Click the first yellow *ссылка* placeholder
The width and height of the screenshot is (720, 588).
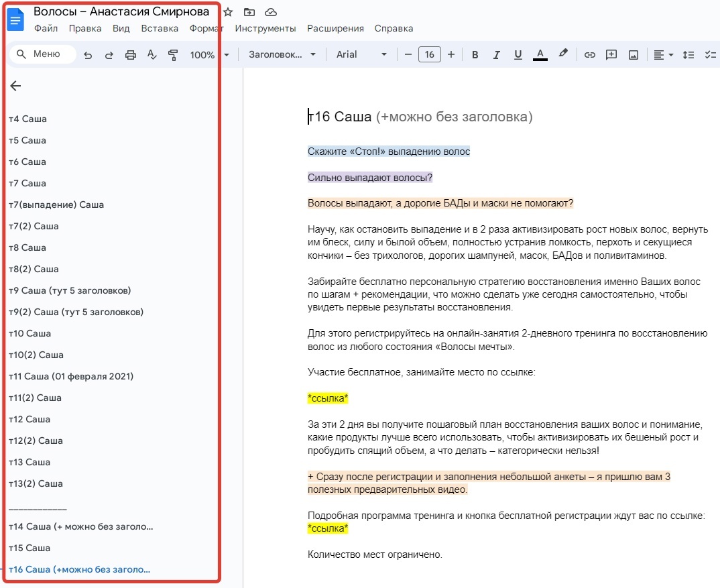pyautogui.click(x=328, y=398)
